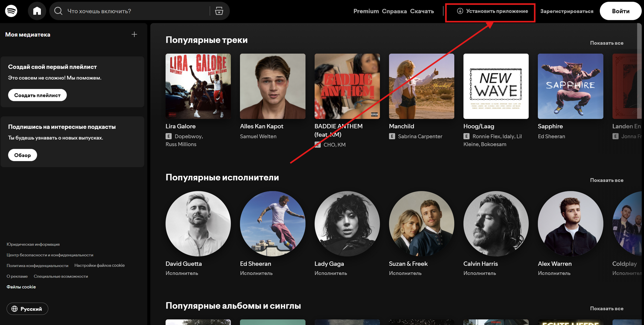Click the search magnifier icon
644x325 pixels.
58,11
